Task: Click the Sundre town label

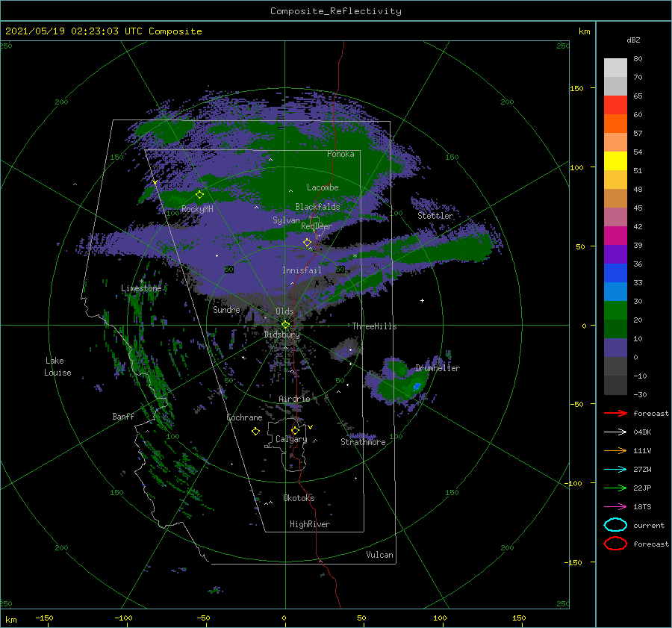Action: tap(226, 309)
